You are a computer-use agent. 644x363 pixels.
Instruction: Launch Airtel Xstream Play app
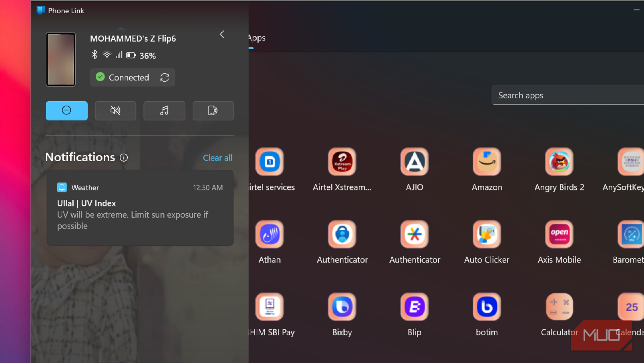pos(342,169)
